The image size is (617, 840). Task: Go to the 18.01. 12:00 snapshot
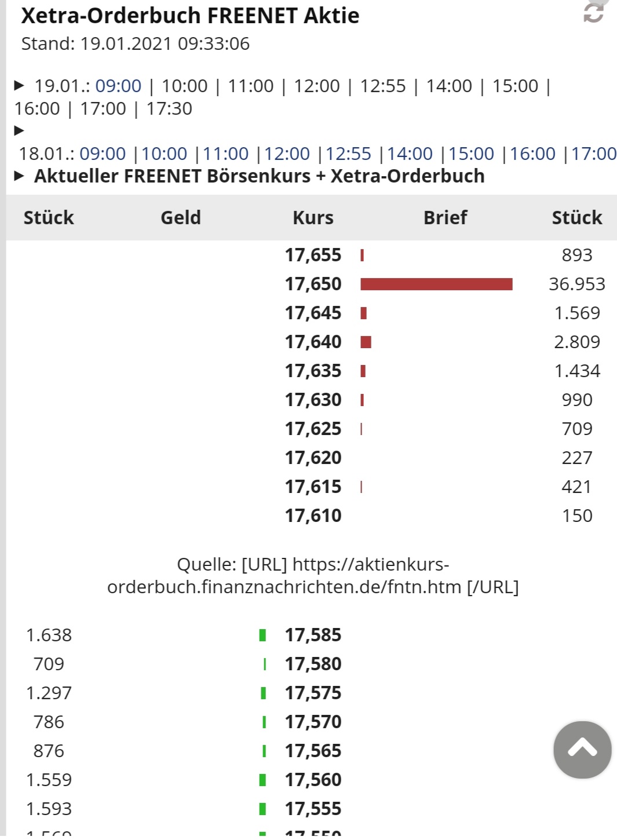[287, 154]
